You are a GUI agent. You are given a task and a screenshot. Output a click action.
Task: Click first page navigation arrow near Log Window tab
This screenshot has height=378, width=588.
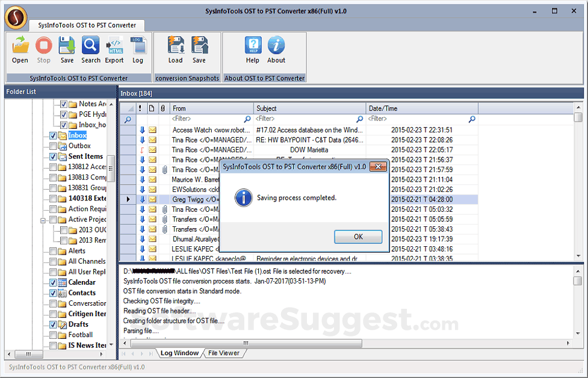point(123,353)
